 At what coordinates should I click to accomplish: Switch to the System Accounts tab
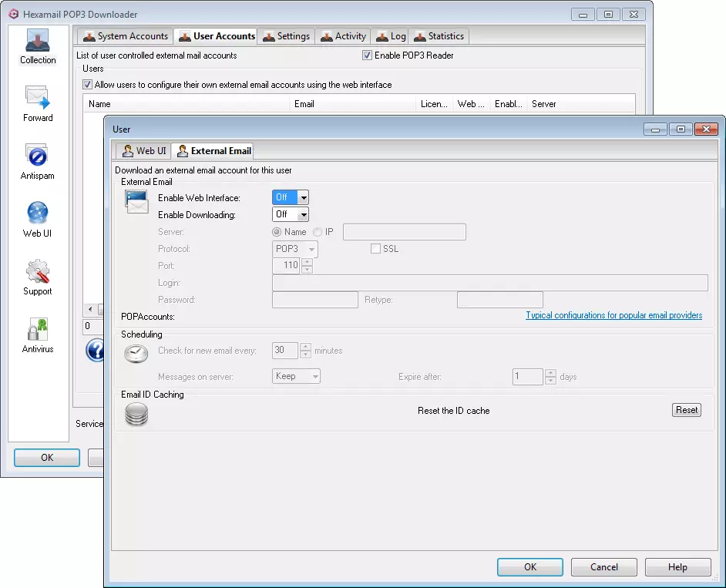(126, 36)
